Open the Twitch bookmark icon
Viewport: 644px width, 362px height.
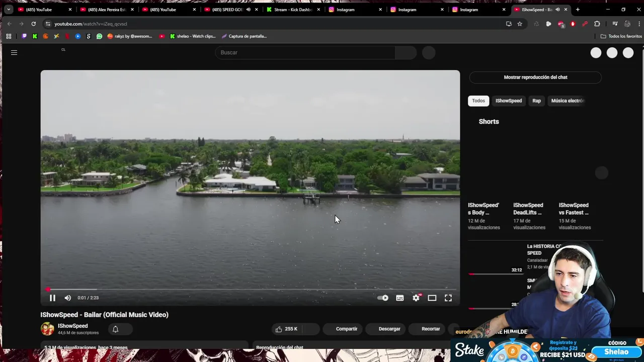tap(24, 36)
